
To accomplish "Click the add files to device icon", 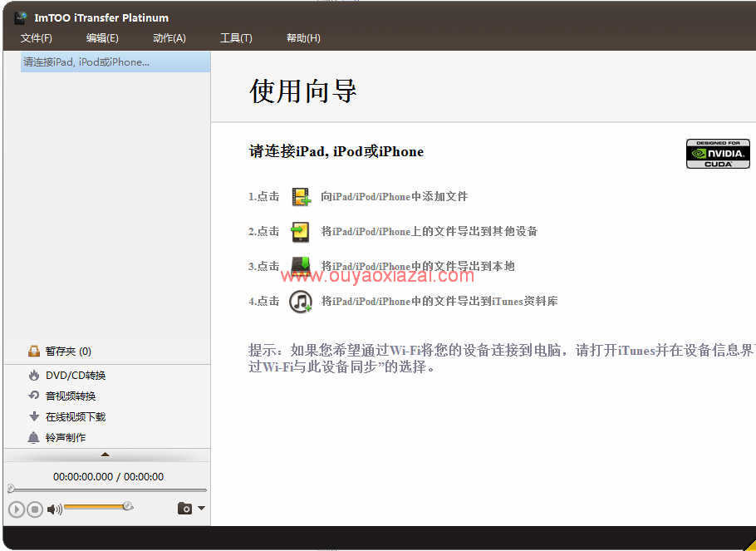I will tap(302, 197).
